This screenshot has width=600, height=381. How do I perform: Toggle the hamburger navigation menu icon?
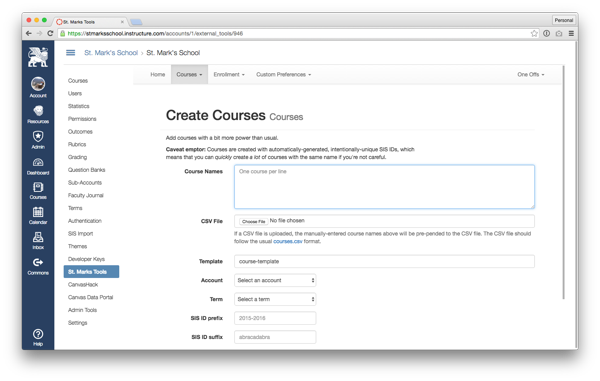tap(70, 52)
